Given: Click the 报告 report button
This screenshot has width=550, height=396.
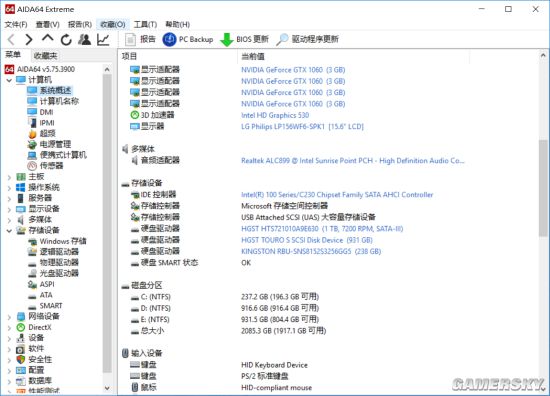Looking at the screenshot, I should click(x=140, y=39).
